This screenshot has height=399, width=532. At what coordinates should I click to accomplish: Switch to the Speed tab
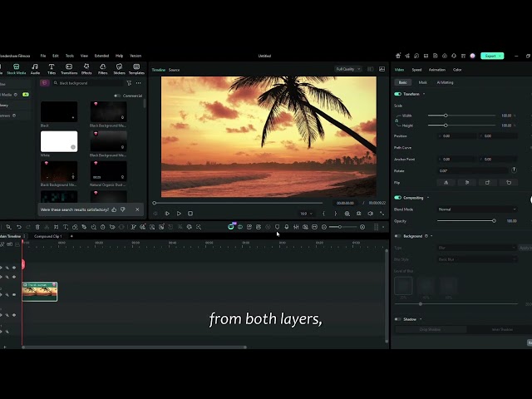pos(416,70)
